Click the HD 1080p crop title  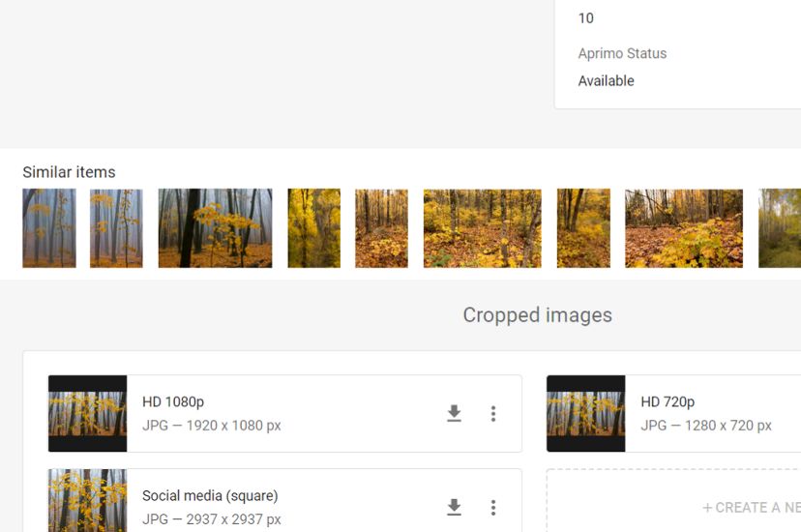(173, 402)
